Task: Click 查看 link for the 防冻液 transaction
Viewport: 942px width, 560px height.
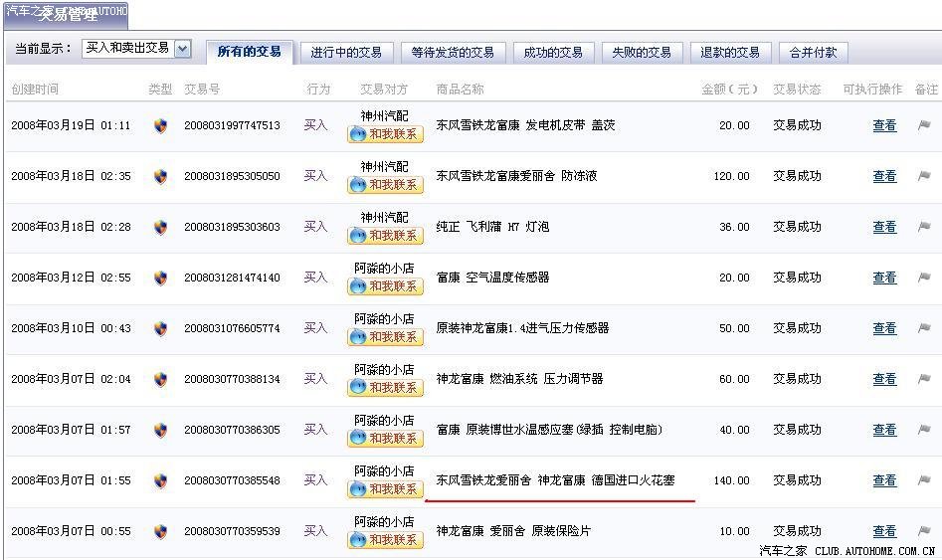Action: click(x=884, y=176)
